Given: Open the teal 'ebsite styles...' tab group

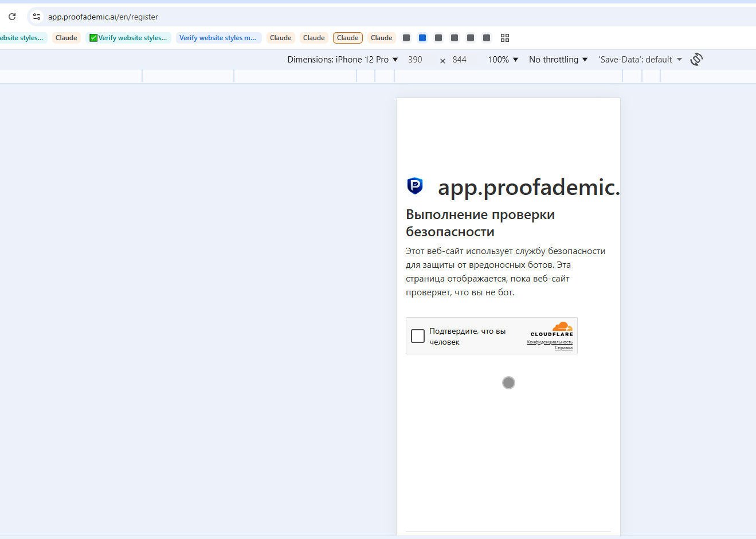Looking at the screenshot, I should pos(23,38).
